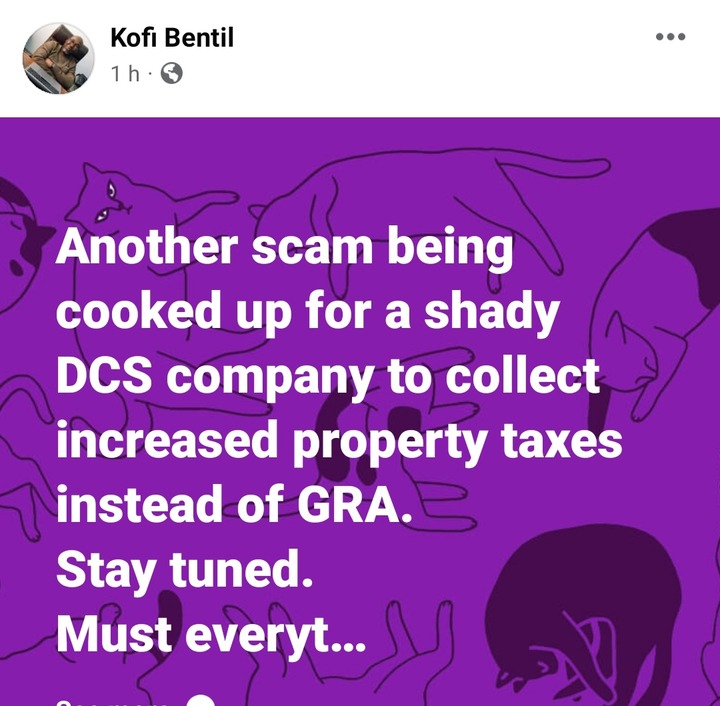Visit the Kofi Bentil profile name link

[172, 38]
